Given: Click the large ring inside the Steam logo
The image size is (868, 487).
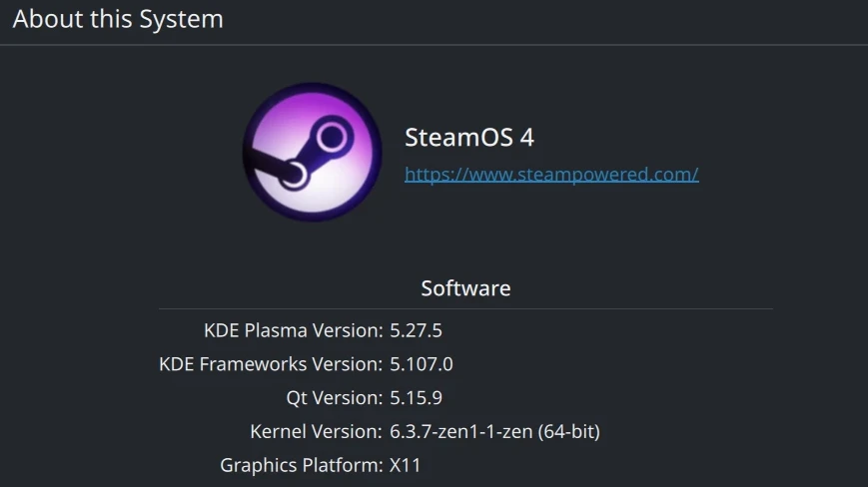Looking at the screenshot, I should 334,134.
